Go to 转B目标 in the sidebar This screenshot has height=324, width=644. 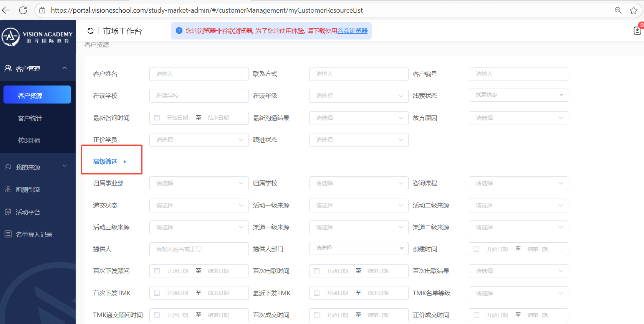tap(29, 141)
